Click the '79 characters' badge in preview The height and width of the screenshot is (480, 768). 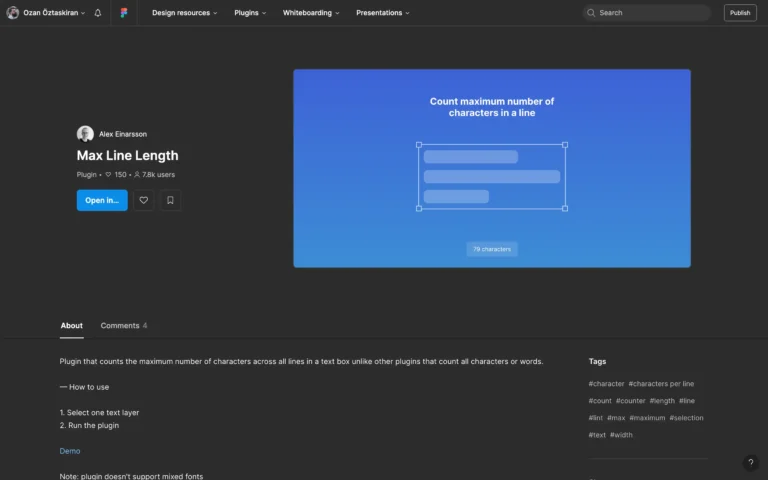[x=492, y=249]
